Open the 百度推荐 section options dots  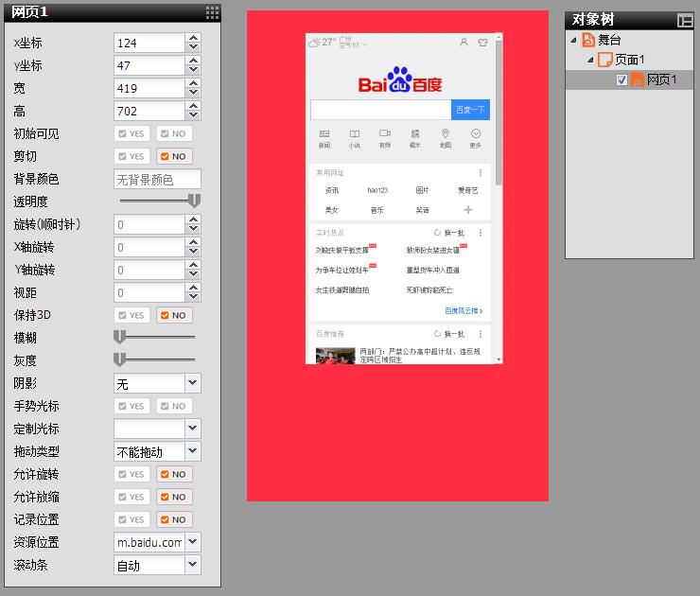[481, 334]
